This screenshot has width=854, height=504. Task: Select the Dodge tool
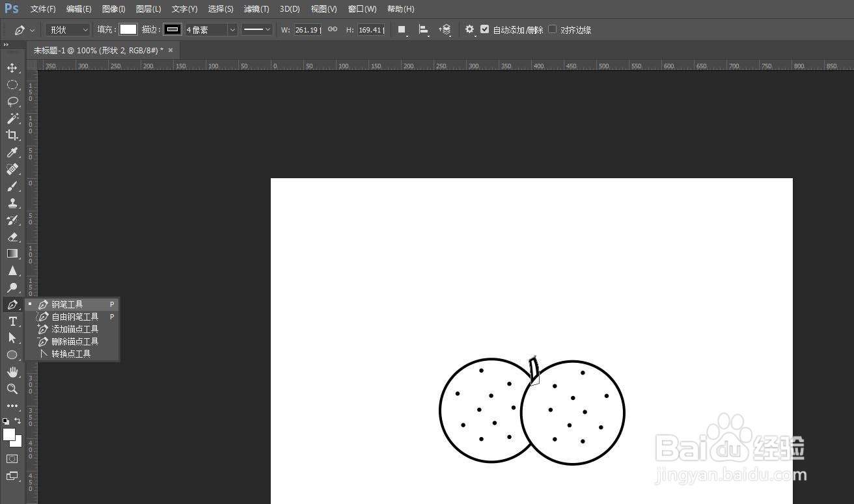click(x=12, y=287)
